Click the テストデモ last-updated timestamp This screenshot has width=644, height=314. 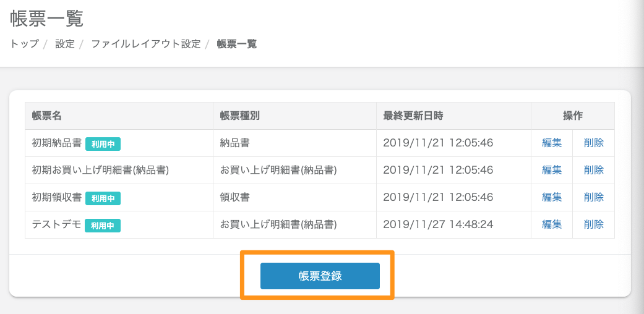[x=438, y=224]
